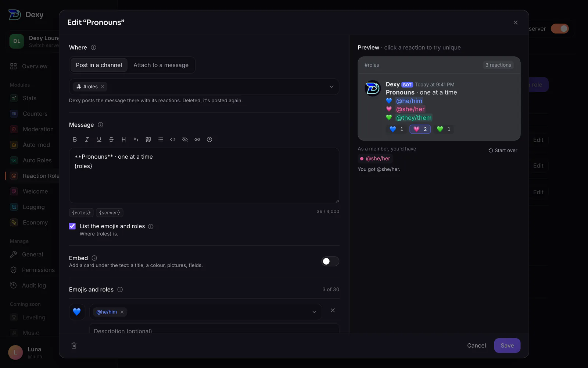
Task: Select the Post in a channel tab
Action: pos(99,65)
